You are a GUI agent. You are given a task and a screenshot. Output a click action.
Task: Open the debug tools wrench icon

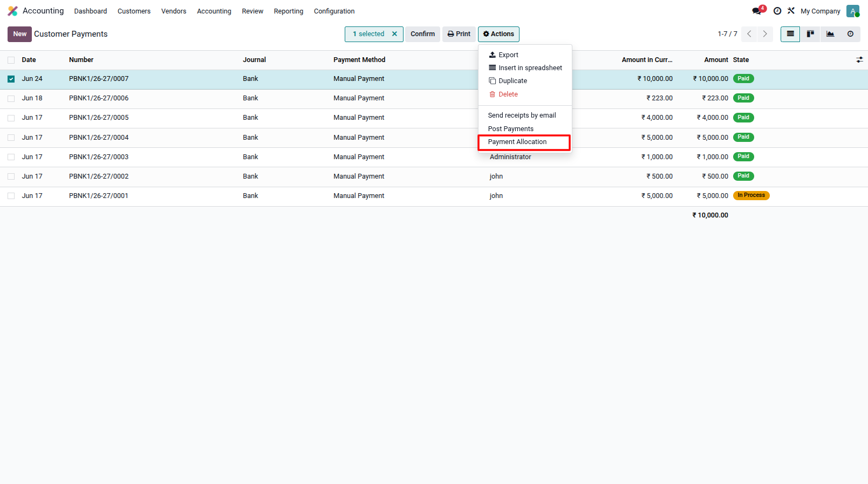(791, 11)
